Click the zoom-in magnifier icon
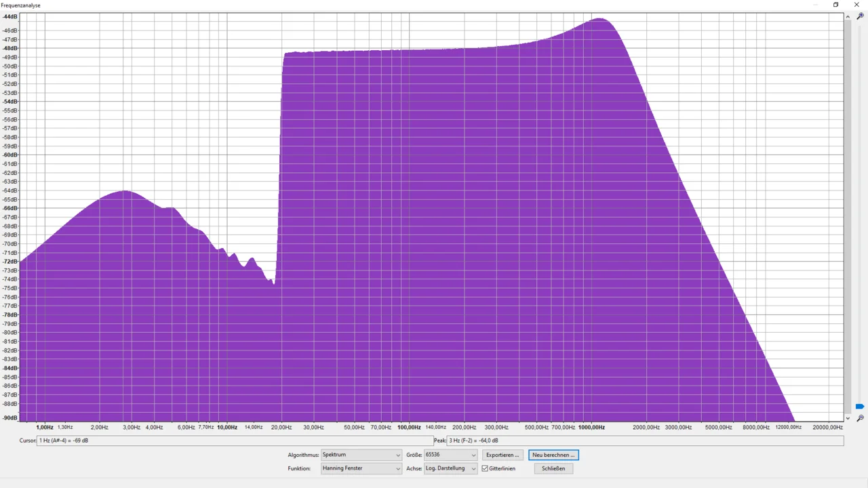Image resolution: width=868 pixels, height=488 pixels. tap(860, 16)
